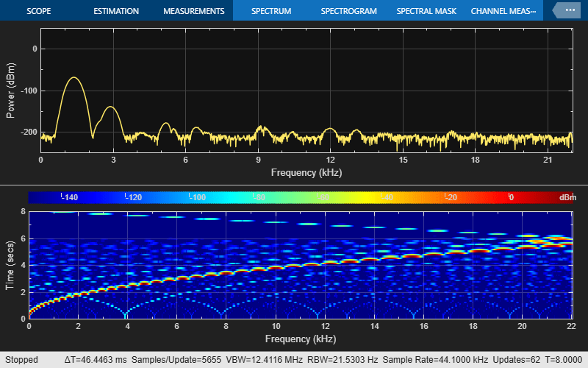This screenshot has height=368, width=588.
Task: Open the SCOPE tab
Action: point(39,11)
